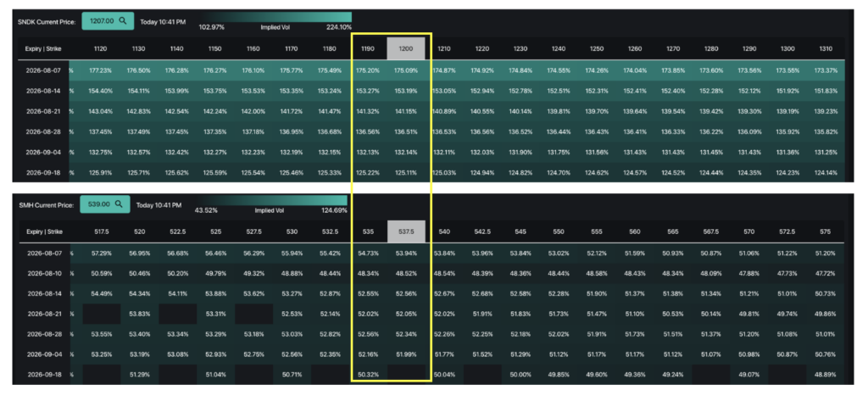Image resolution: width=868 pixels, height=396 pixels.
Task: Click the 139.23% implied vol cell
Action: click(826, 111)
